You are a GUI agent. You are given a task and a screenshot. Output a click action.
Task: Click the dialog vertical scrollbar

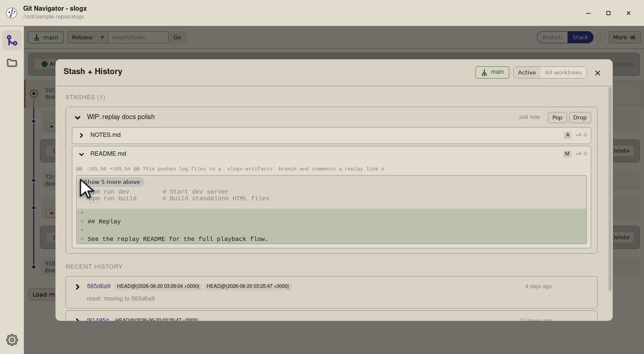610,189
